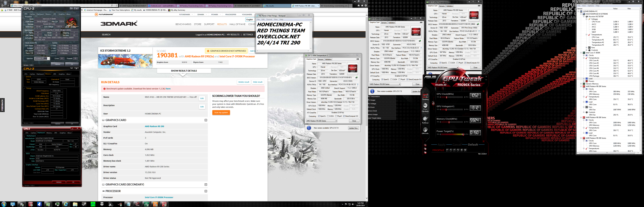Select profile 1 in GPU Tweak
644x207 pixels.
pyautogui.click(x=447, y=150)
